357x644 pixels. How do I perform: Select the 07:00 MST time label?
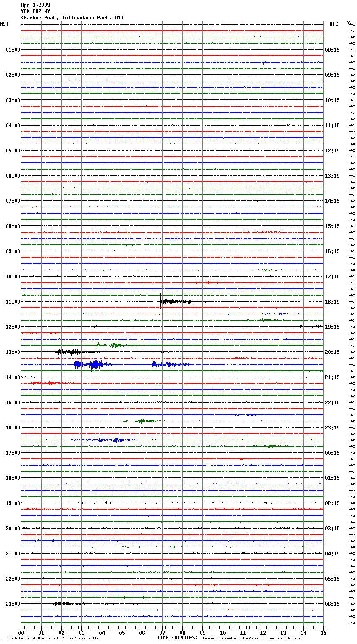pyautogui.click(x=13, y=201)
